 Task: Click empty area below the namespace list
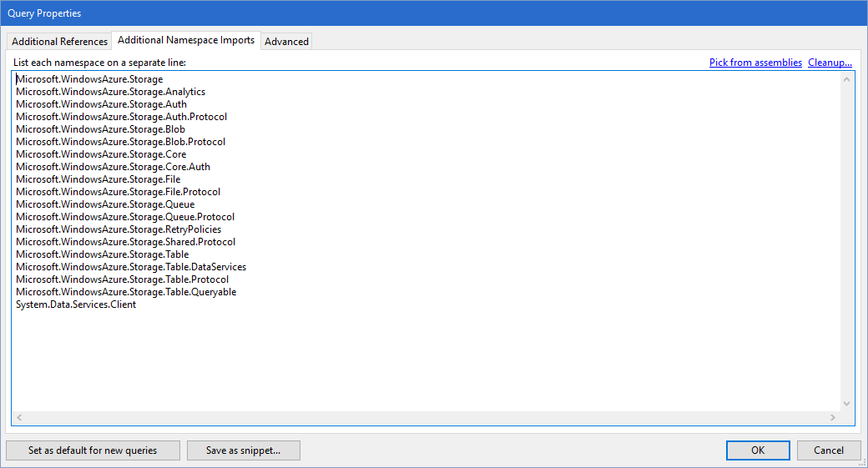417,359
